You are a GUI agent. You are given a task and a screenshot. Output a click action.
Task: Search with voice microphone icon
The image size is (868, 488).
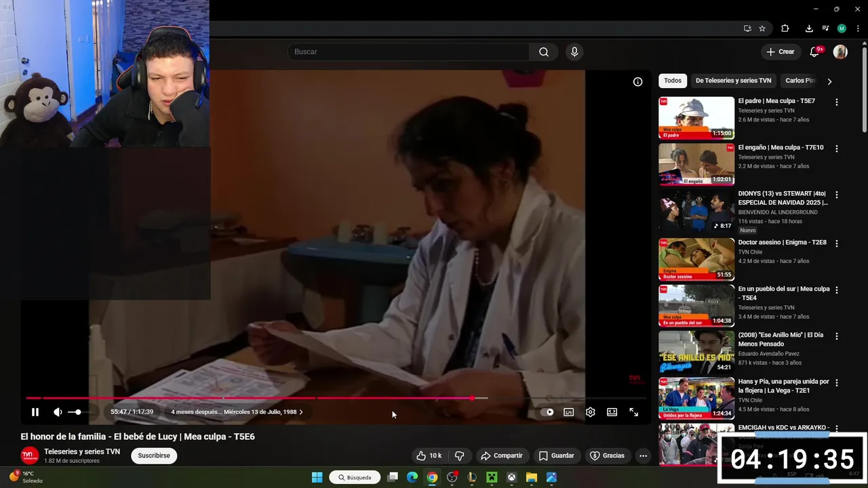[574, 52]
